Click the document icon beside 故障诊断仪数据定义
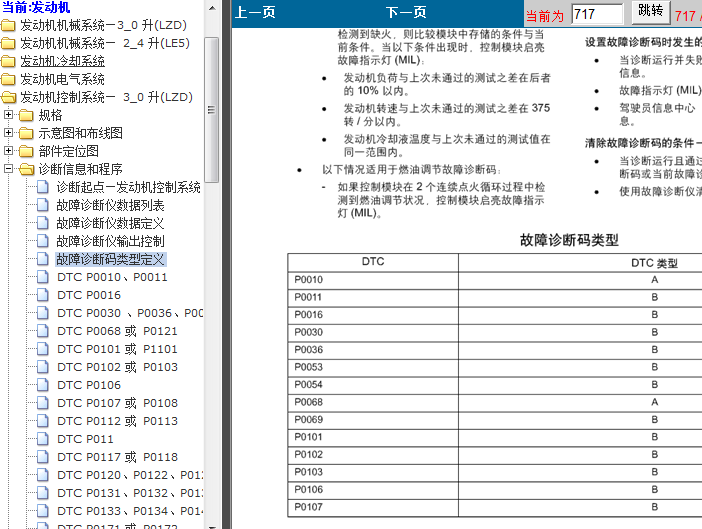Screen dimensions: 702x529 43,223
